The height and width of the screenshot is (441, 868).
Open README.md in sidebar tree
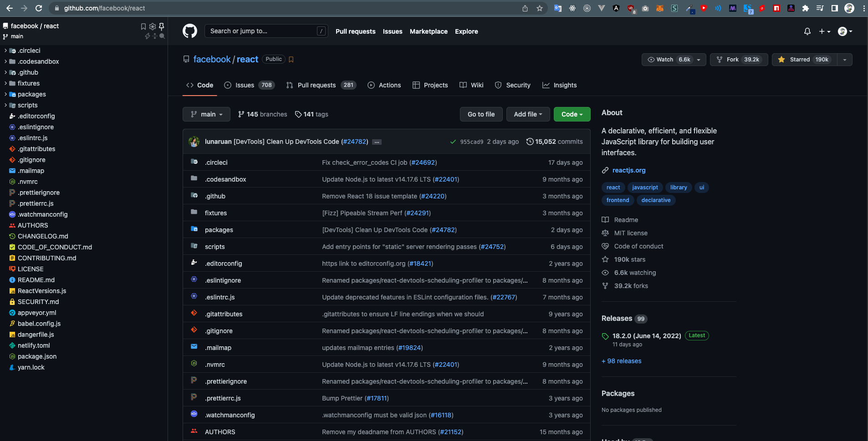tap(36, 280)
